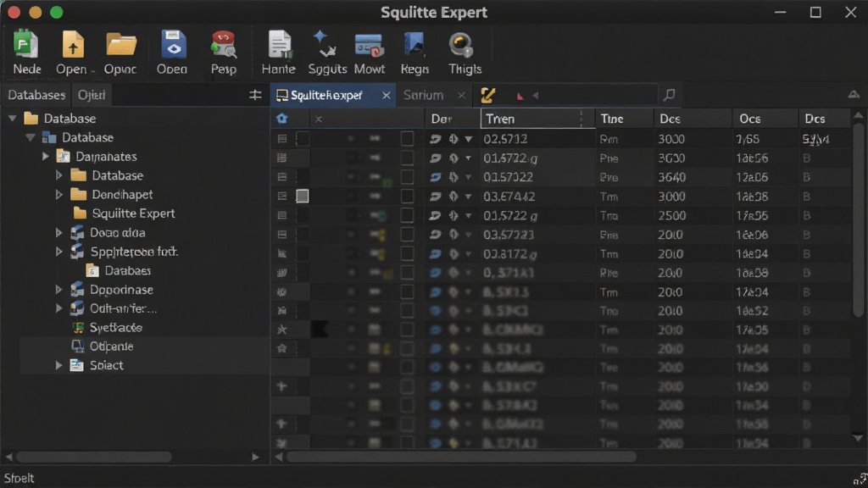
Task: Click the tree panel horizontal scrollbar
Action: pyautogui.click(x=93, y=457)
